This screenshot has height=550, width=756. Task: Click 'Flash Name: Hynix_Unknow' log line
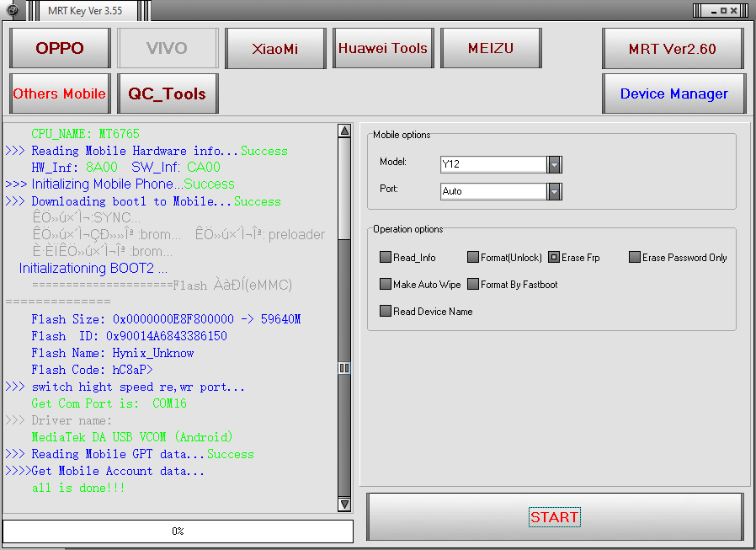pos(113,353)
